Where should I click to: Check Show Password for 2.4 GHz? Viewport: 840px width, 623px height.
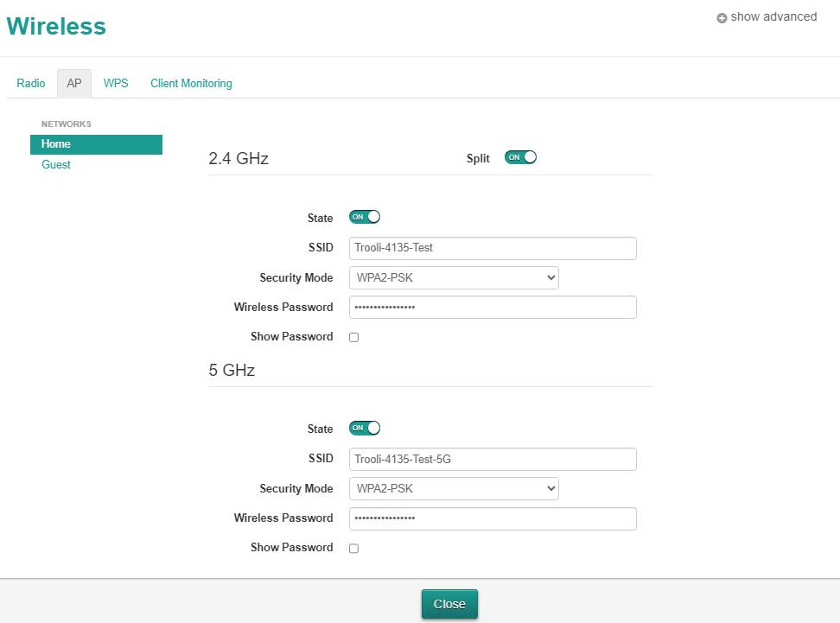(353, 337)
